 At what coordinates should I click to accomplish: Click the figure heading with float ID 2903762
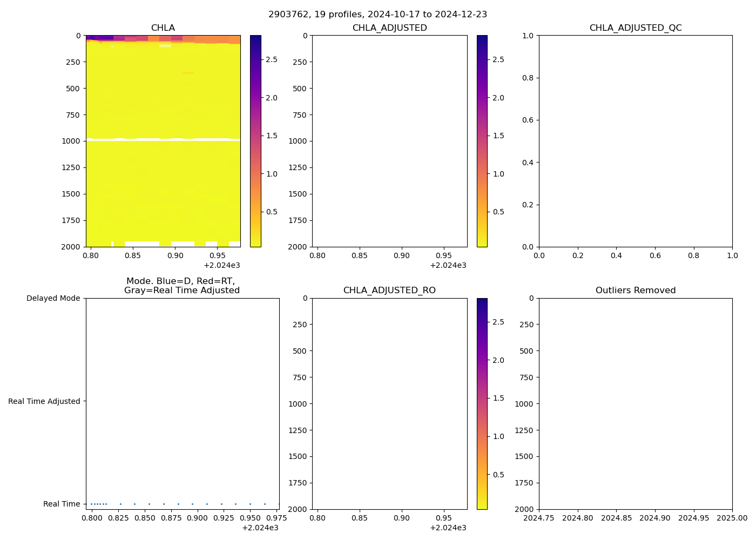coord(377,15)
